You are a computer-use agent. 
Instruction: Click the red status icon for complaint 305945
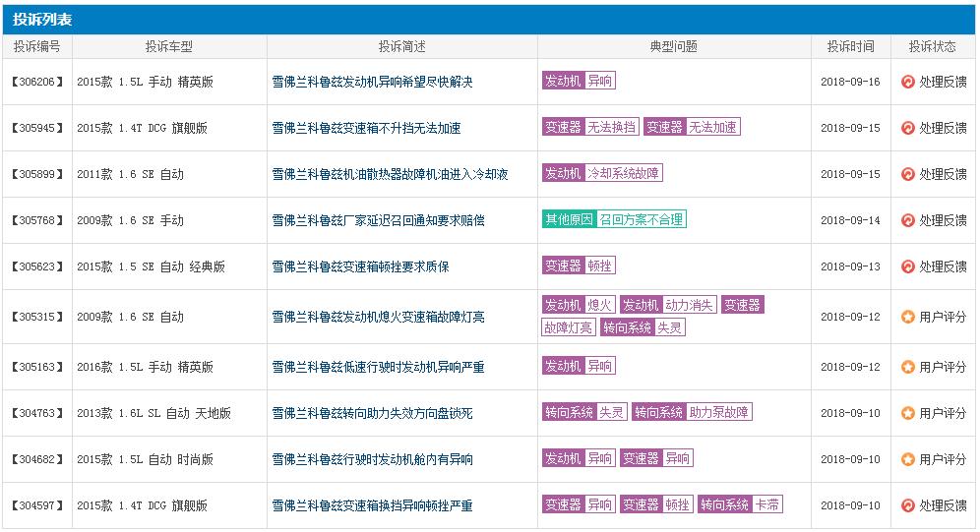[x=907, y=128]
